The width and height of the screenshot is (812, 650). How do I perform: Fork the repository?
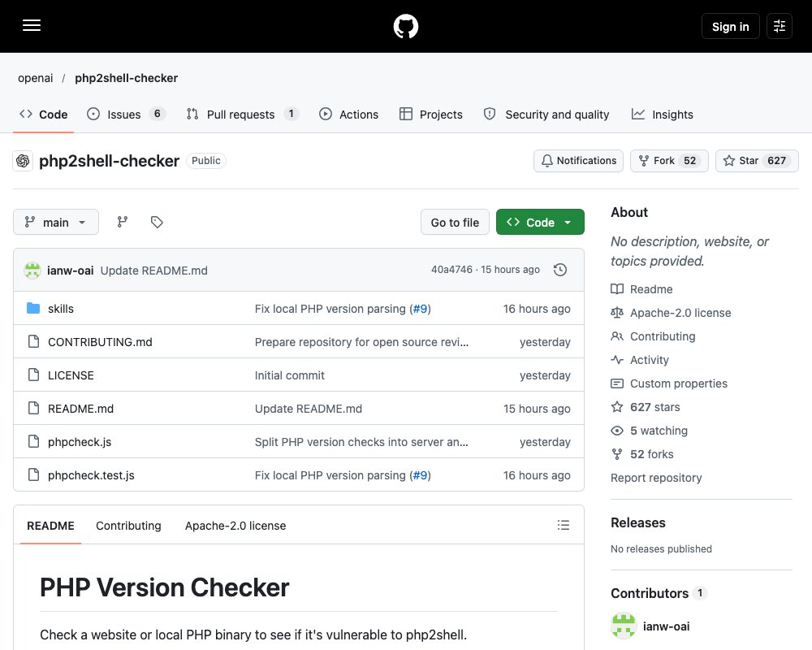(x=669, y=161)
